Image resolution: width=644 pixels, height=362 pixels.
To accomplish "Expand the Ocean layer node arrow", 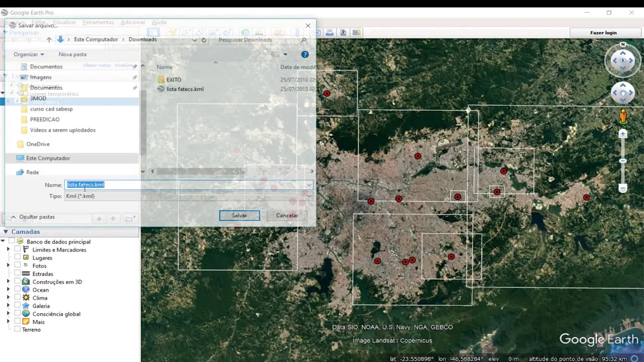I will tap(8, 290).
